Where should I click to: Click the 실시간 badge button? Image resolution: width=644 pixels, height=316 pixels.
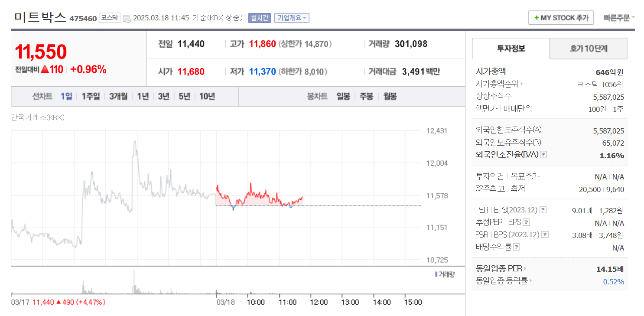[260, 18]
